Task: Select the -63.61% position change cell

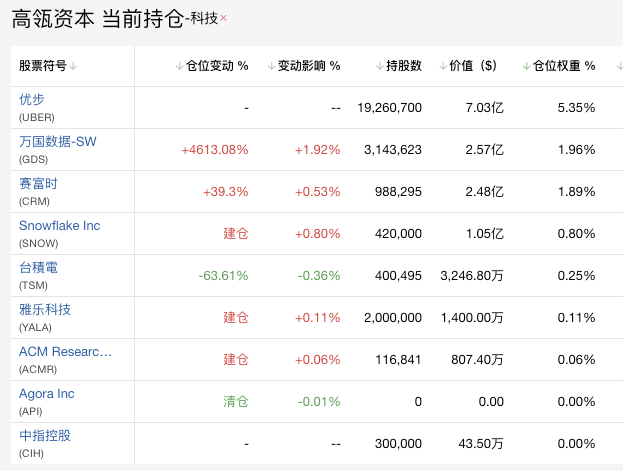Action: (x=223, y=276)
